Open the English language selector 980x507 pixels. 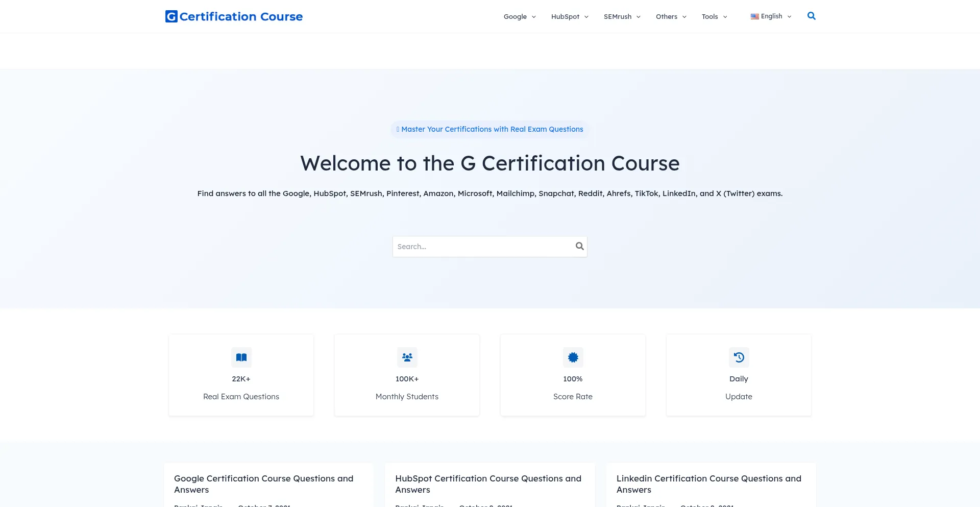[772, 16]
